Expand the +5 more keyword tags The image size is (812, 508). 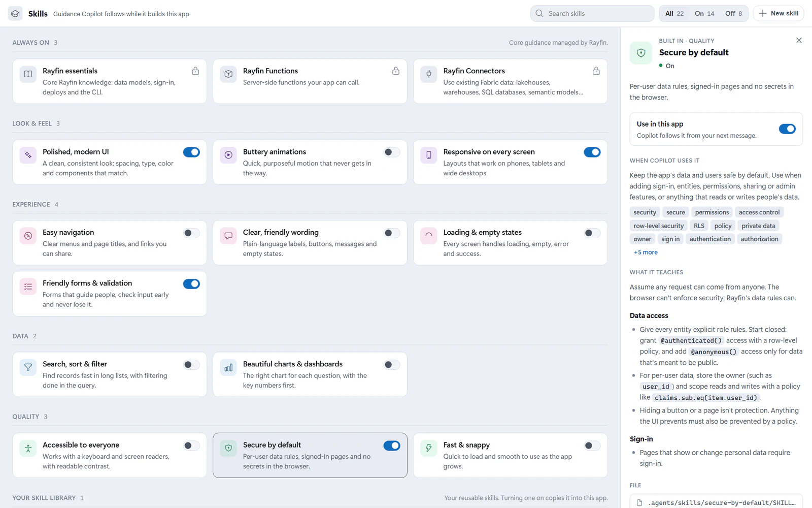point(646,252)
